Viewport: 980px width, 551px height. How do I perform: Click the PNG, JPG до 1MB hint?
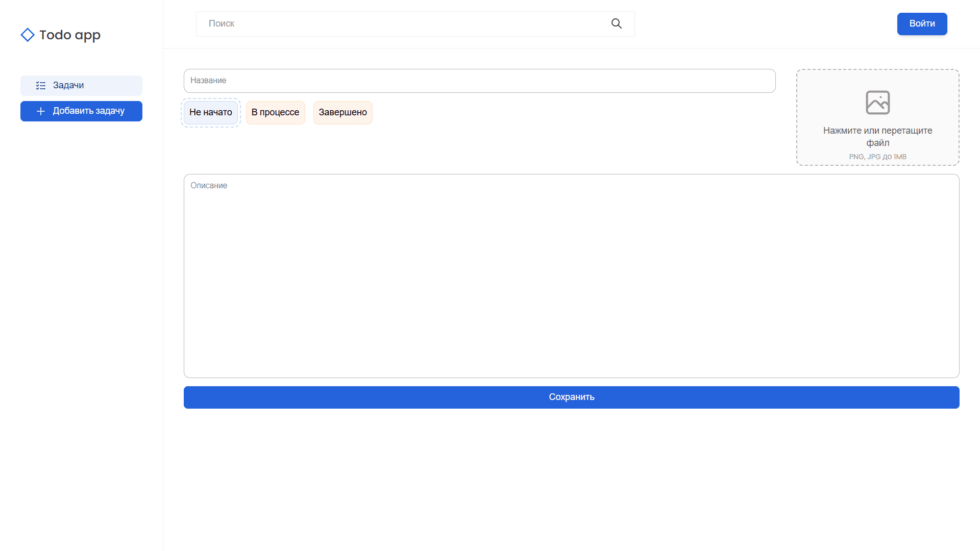pos(877,157)
